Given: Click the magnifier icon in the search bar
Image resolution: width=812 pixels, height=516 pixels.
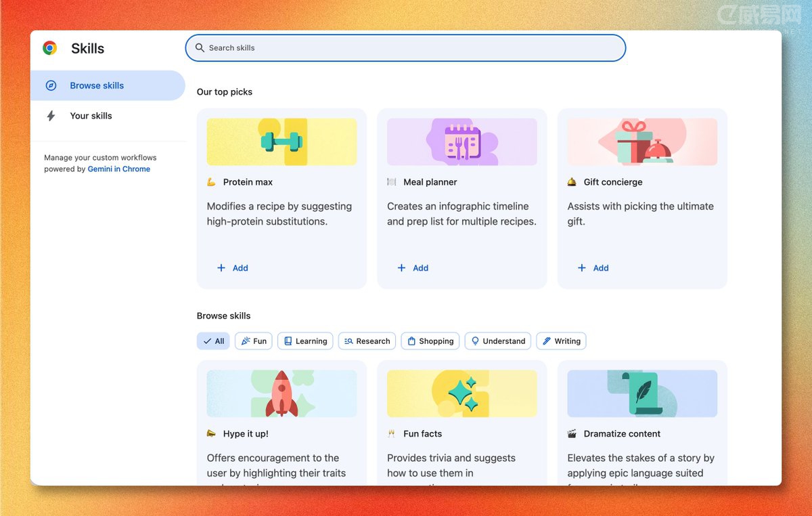Looking at the screenshot, I should point(200,48).
